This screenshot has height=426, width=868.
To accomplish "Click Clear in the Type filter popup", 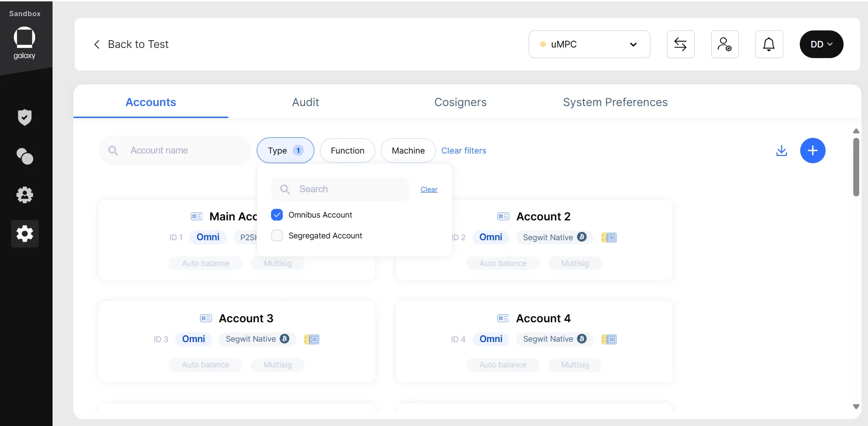I will (429, 189).
